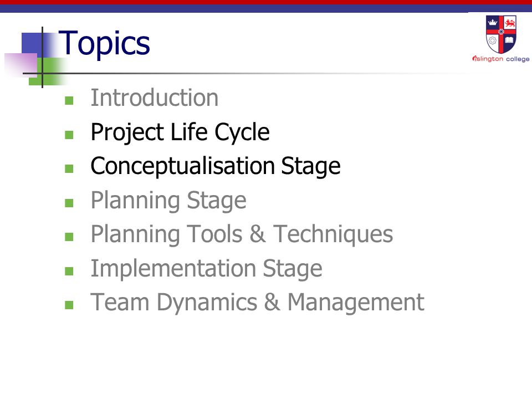The image size is (532, 399).
Task: Select the Project Life Cycle text
Action: [x=180, y=132]
